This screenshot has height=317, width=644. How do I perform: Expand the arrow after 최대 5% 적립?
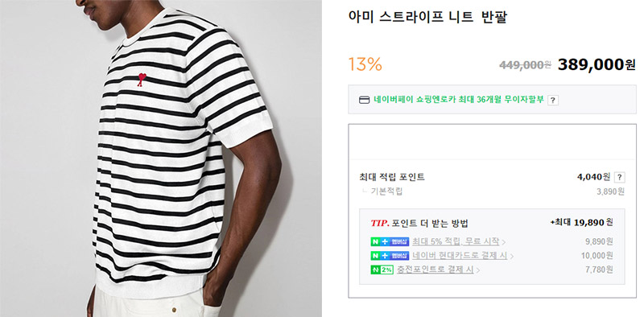pyautogui.click(x=504, y=242)
